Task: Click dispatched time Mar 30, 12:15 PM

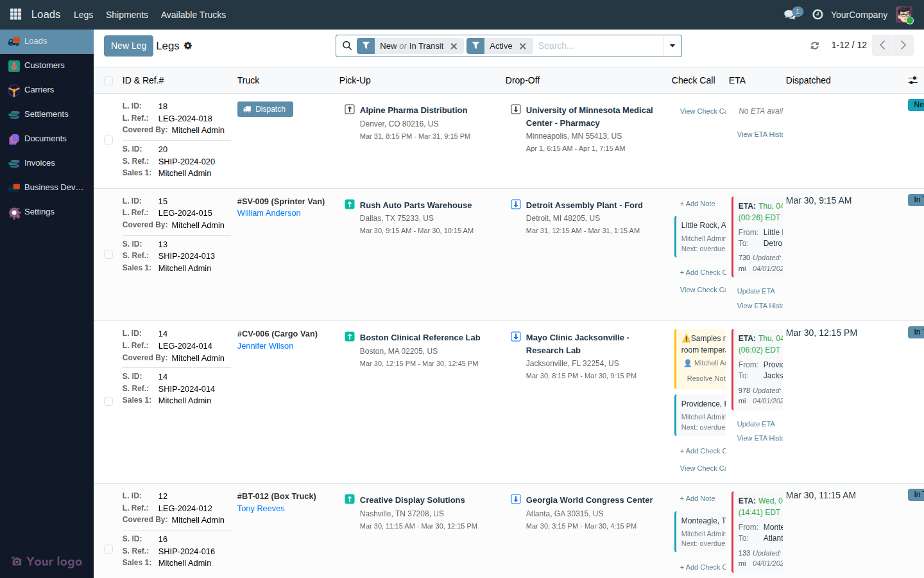Action: click(821, 333)
